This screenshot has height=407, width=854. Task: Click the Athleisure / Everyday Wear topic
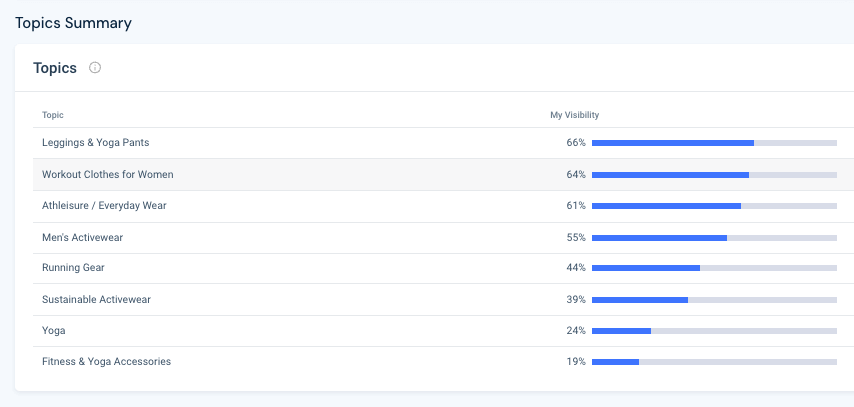point(104,206)
